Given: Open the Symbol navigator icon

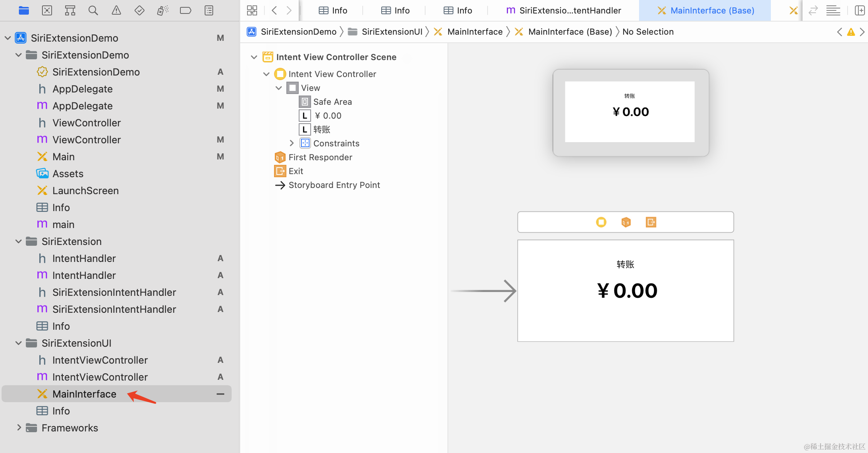Looking at the screenshot, I should point(70,10).
